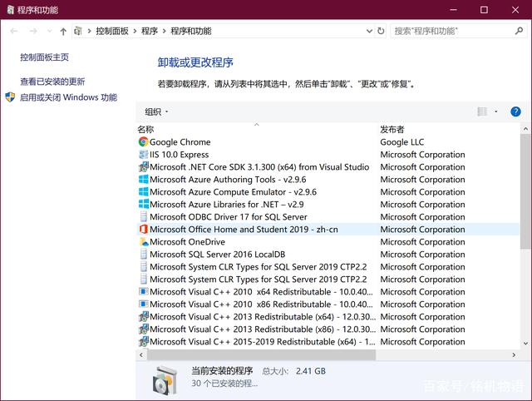Click the control panel icon in address bar

(78, 32)
